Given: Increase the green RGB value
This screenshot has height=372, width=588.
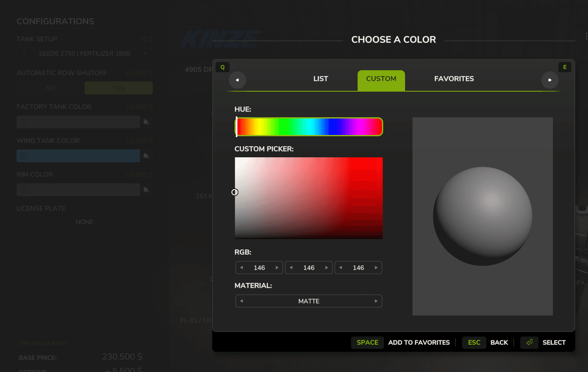Looking at the screenshot, I should (327, 268).
